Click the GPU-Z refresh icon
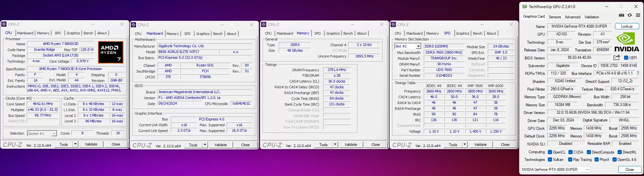This screenshot has width=644, height=176. click(x=630, y=15)
